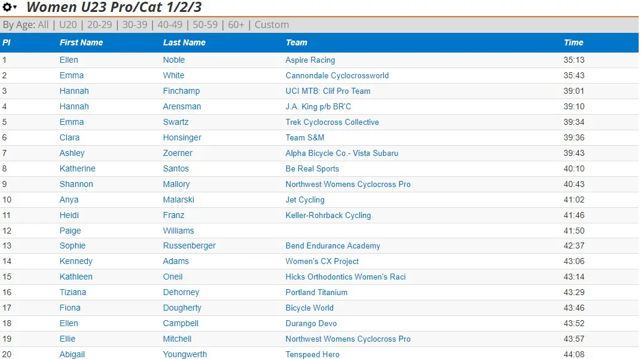Click first name Ellie
The width and height of the screenshot is (644, 359).
(68, 339)
